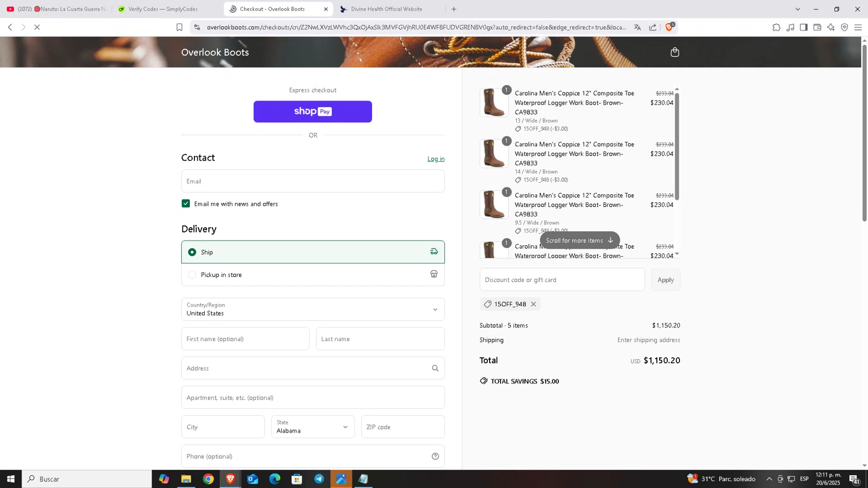Click the phone field help question icon
Image resolution: width=868 pixels, height=488 pixels.
tap(435, 456)
